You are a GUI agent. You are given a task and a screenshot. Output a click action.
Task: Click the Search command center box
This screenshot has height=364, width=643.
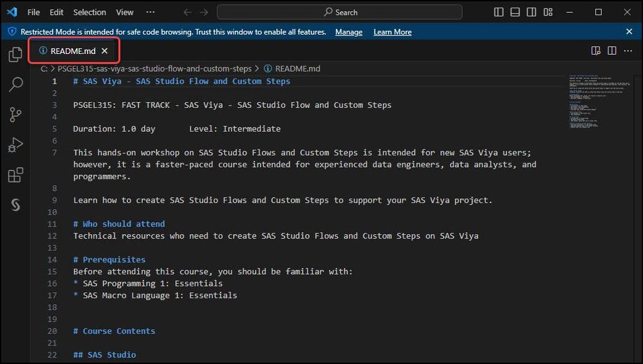pos(340,12)
